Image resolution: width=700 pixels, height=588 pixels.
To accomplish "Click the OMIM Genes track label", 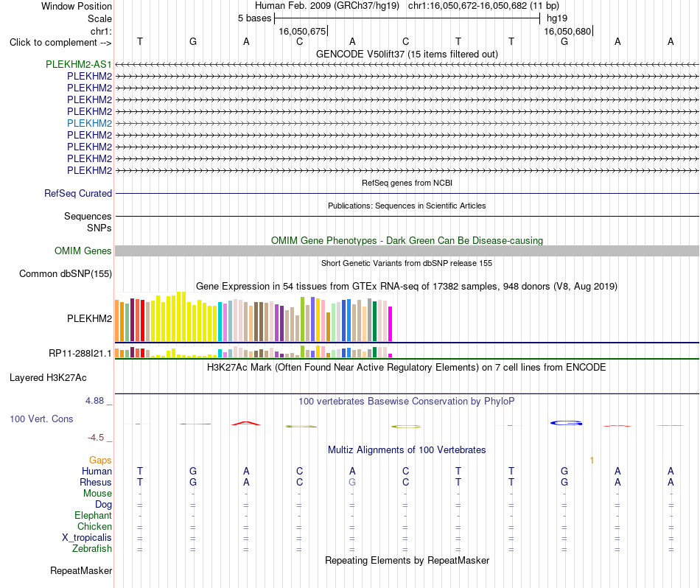I will [x=83, y=251].
